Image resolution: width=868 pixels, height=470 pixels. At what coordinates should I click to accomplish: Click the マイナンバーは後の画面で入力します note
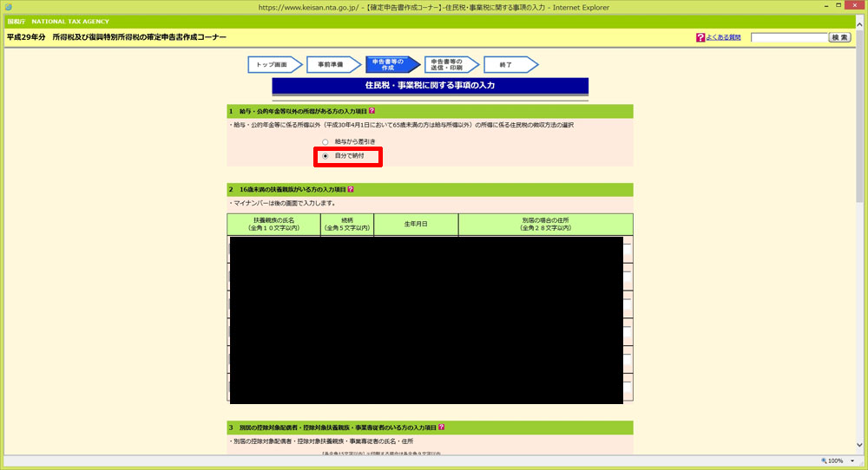[284, 203]
